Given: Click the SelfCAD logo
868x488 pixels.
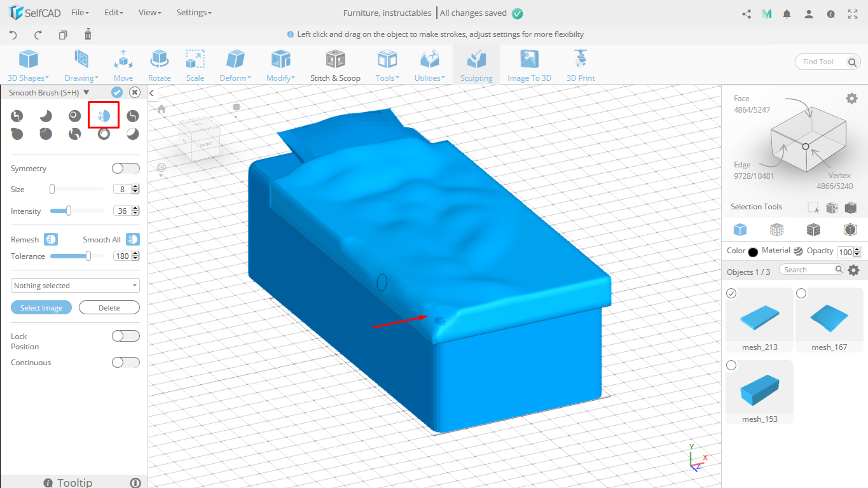Looking at the screenshot, I should pyautogui.click(x=34, y=13).
